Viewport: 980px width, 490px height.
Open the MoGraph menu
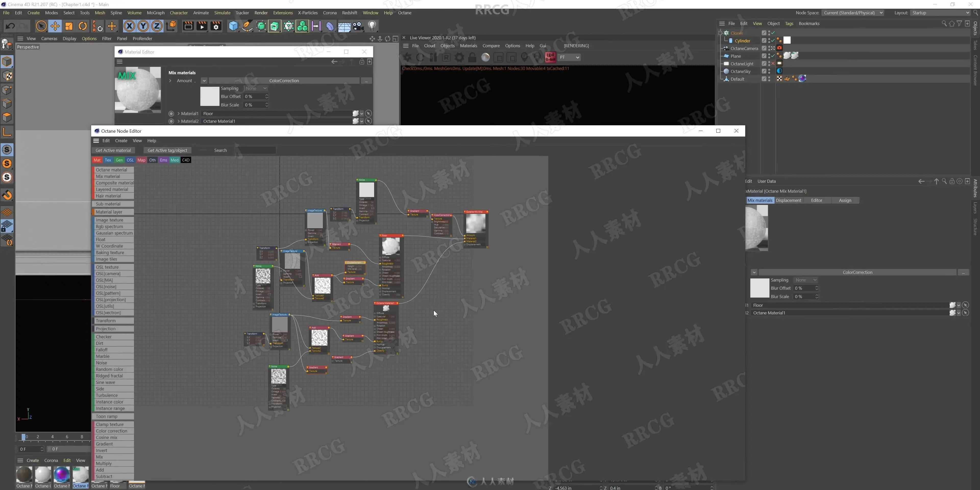(x=156, y=13)
